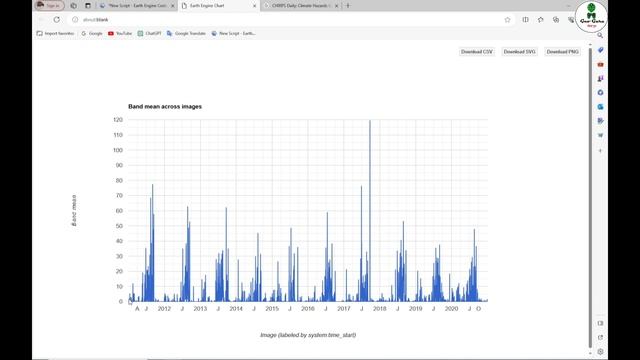Viewport: 640px width, 360px height.
Task: Reload the page
Action: [57, 20]
